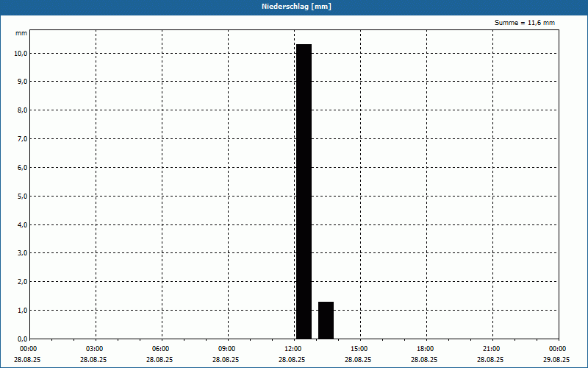The image size is (588, 368).
Task: Click the 28.08.25 date under 06:00
Action: click(x=159, y=360)
